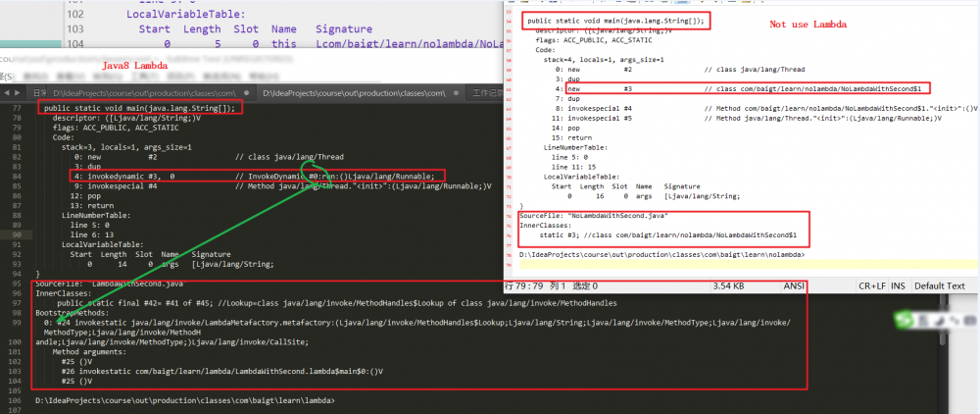This screenshot has height=414, width=980.
Task: Click the #26 invokestatic lambda$main$0 line
Action: pos(221,371)
